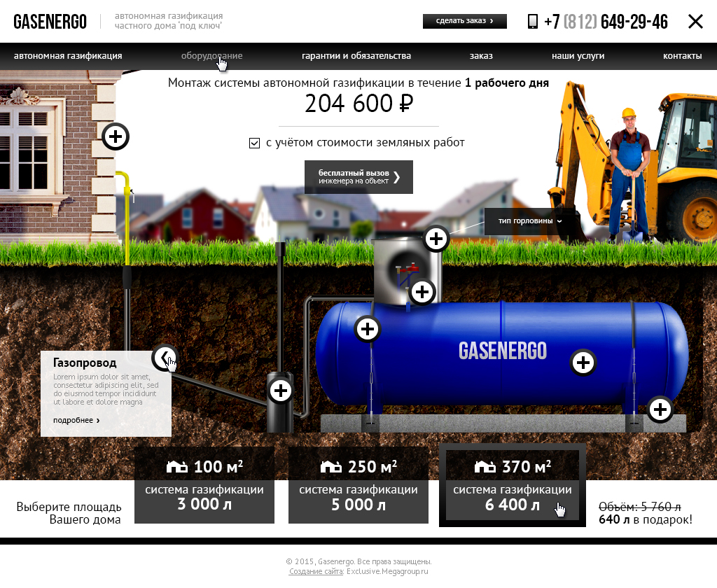Select the 370 м² 6 400 л system

pos(512,485)
